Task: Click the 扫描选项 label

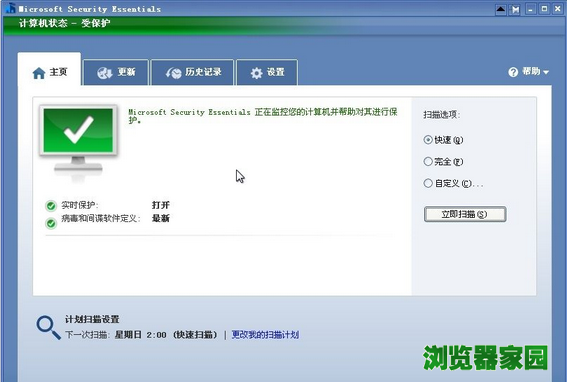Action: tap(442, 115)
